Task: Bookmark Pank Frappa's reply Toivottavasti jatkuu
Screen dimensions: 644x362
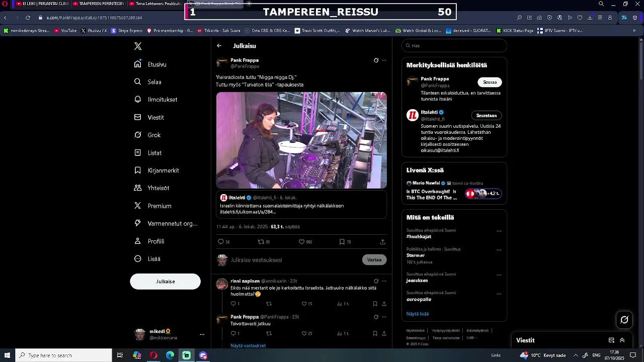Action: (x=375, y=333)
